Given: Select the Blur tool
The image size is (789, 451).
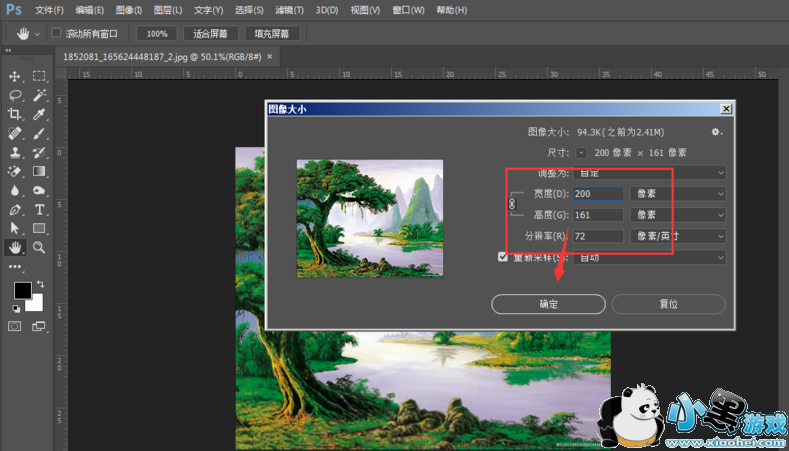Looking at the screenshot, I should (x=15, y=191).
